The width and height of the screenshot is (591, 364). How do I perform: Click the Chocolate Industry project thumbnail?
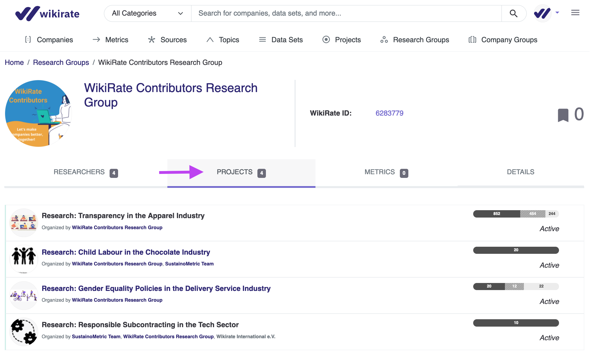(24, 259)
